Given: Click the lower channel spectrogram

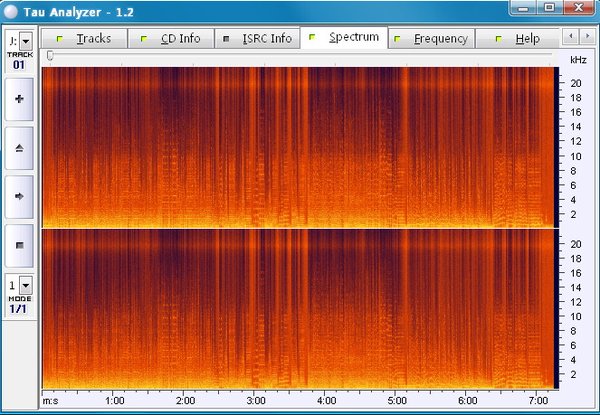Looking at the screenshot, I should 298,309.
